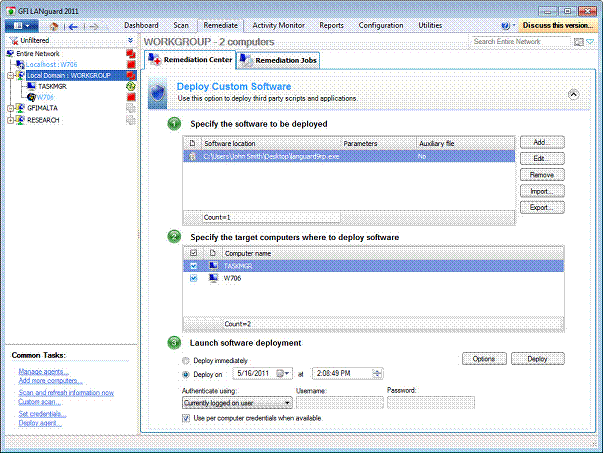Go back with the left arrow icon
This screenshot has height=454, width=604.
[x=72, y=27]
